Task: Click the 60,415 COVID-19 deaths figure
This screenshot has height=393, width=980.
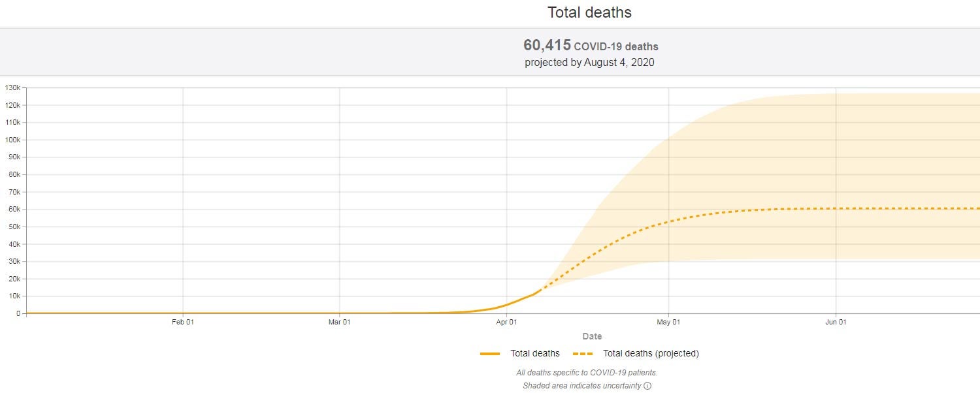Action: [590, 46]
